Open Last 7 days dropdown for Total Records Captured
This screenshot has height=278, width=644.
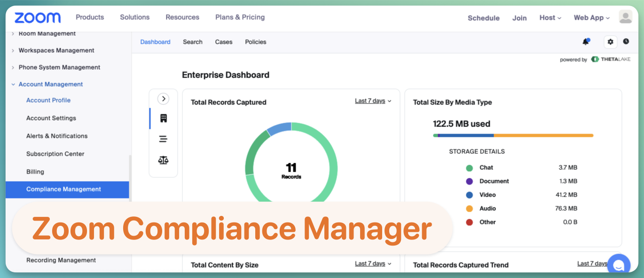pos(373,101)
